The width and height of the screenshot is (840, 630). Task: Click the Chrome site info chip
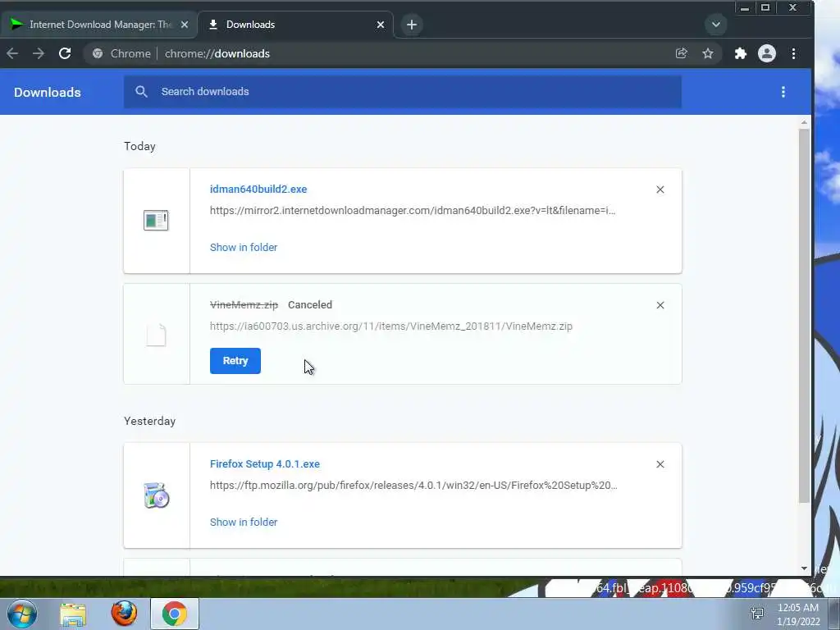click(x=121, y=53)
